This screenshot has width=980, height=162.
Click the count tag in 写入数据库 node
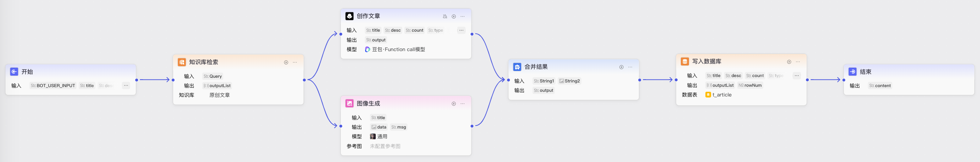[x=755, y=76]
